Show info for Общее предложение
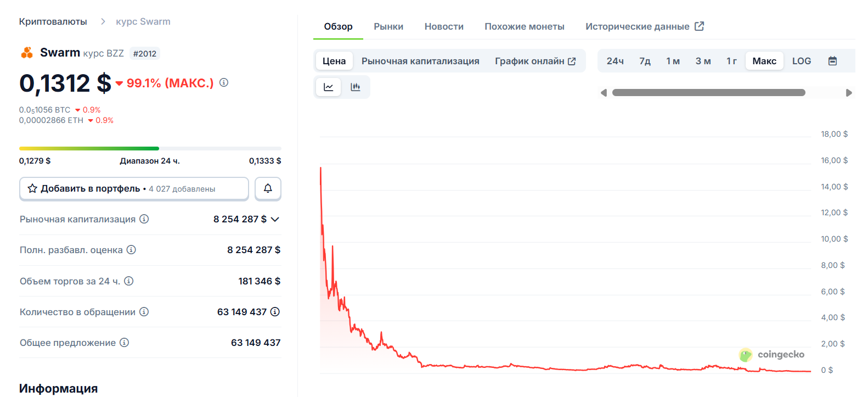 pyautogui.click(x=125, y=343)
